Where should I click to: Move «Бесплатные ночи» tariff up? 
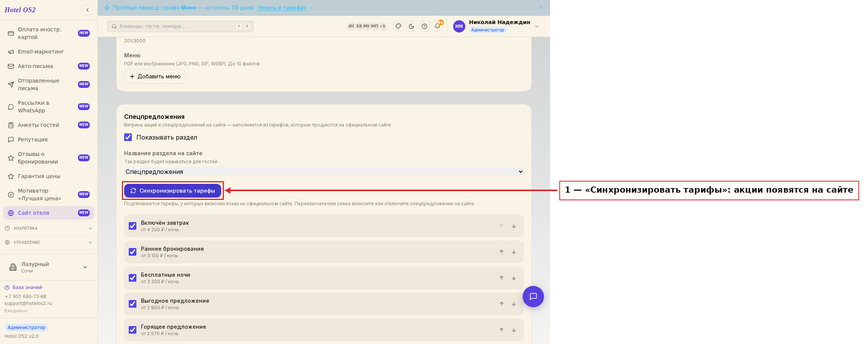502,278
